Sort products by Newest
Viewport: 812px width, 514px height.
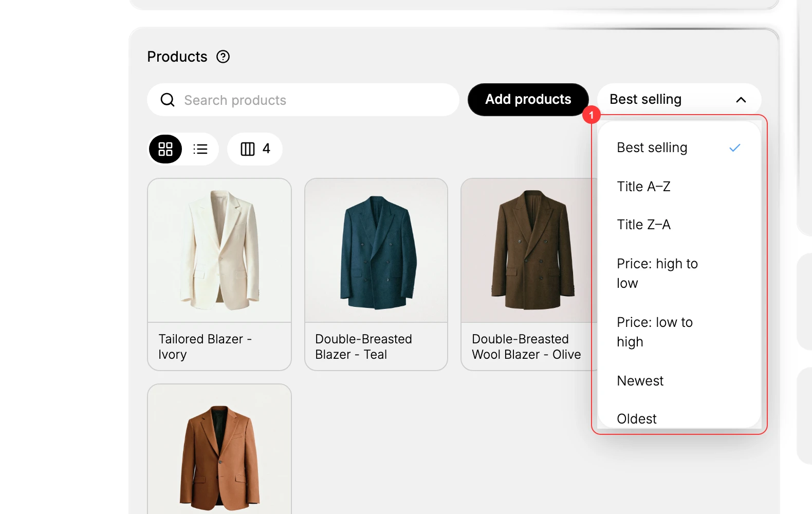pos(679,381)
